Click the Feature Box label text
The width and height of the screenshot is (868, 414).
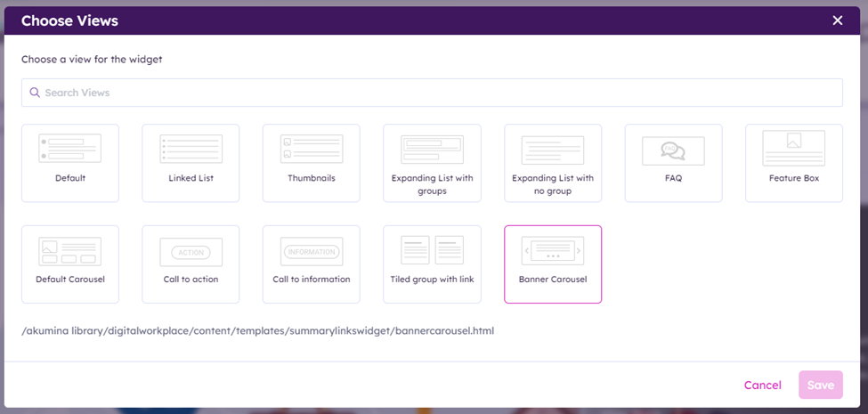coord(793,178)
